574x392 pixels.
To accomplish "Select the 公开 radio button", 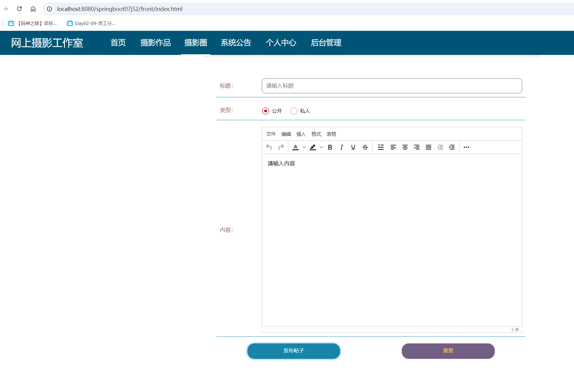I will (265, 111).
